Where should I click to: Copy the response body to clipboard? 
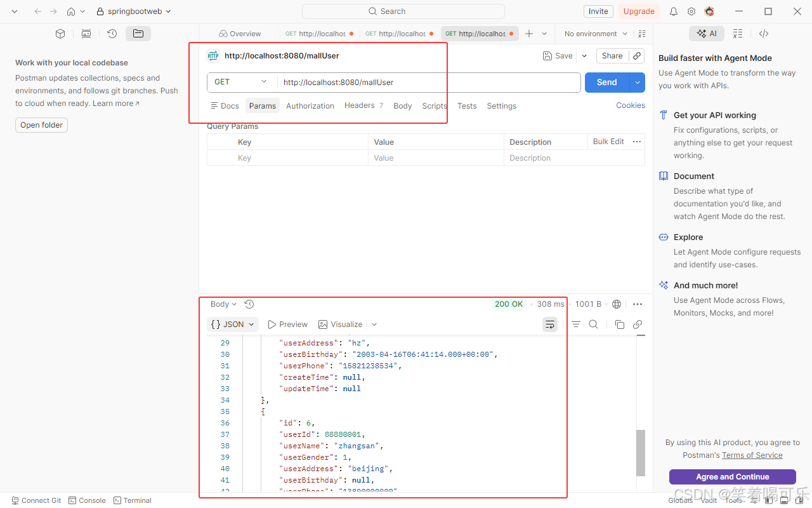(620, 324)
